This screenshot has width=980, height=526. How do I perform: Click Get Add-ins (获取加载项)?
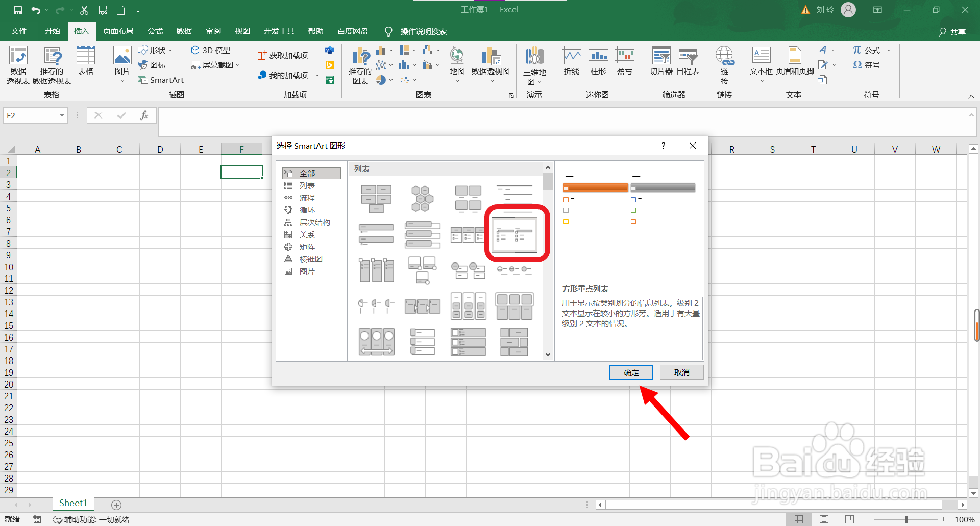(283, 55)
